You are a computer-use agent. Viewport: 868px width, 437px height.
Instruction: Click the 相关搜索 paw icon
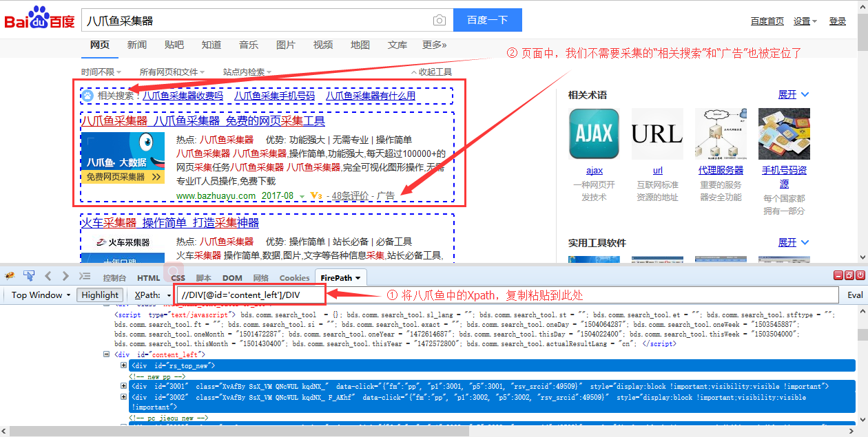pyautogui.click(x=87, y=96)
